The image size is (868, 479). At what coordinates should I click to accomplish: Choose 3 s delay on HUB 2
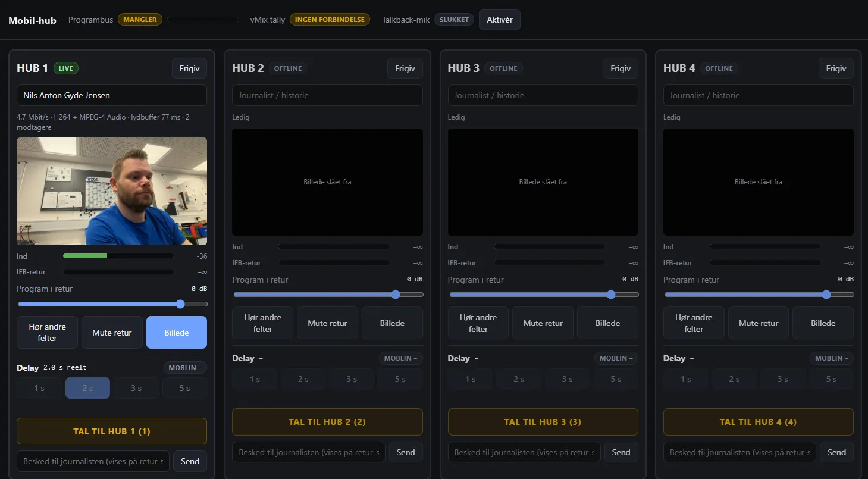[352, 379]
